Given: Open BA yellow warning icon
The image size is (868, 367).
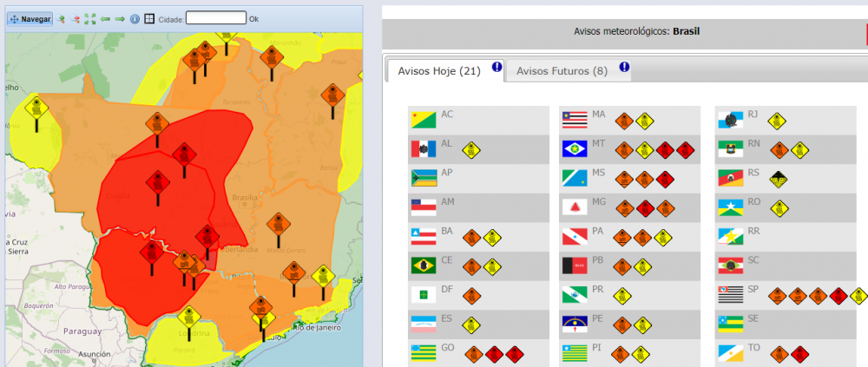Looking at the screenshot, I should click(492, 238).
